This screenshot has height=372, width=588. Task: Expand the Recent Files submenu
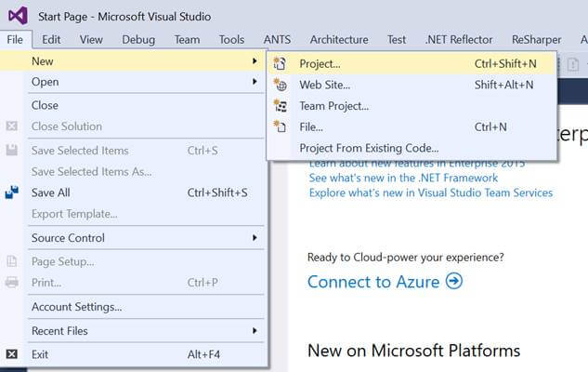(255, 330)
